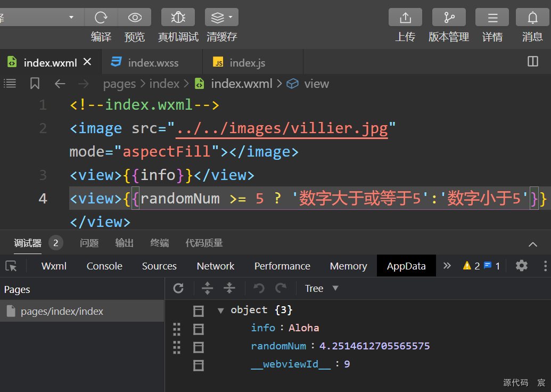This screenshot has width=551, height=392.
Task: Click the messages count indicator
Action: point(492,266)
